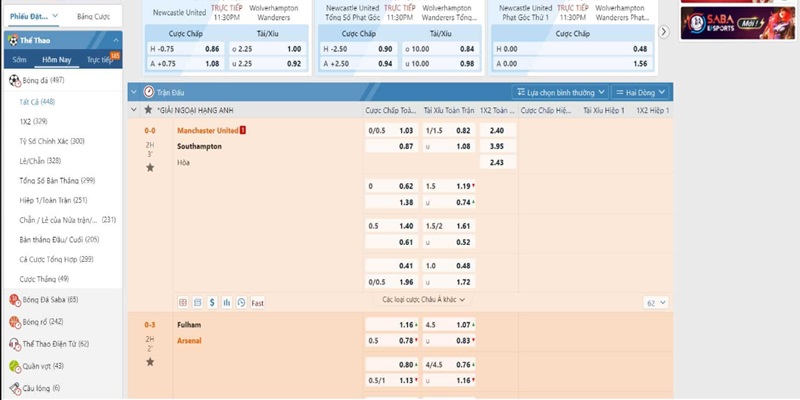Select Tất Cả (448) filter

[37, 102]
